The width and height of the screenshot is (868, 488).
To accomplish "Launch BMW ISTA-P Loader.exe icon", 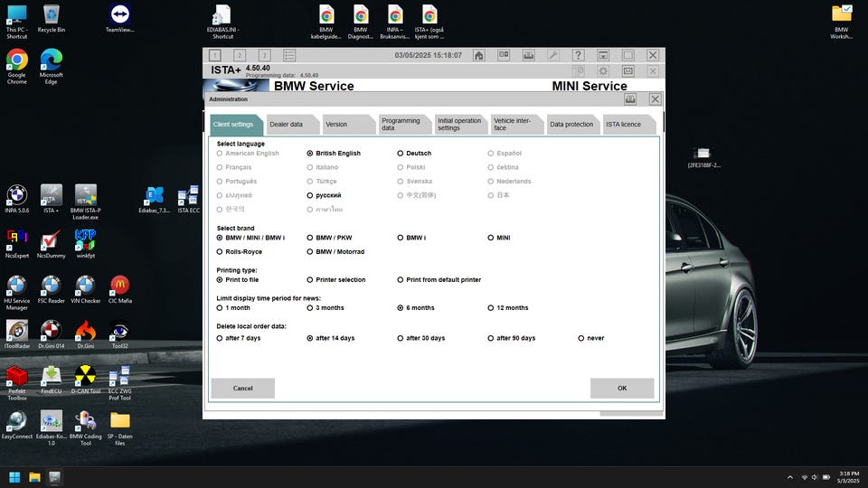I will click(x=85, y=202).
